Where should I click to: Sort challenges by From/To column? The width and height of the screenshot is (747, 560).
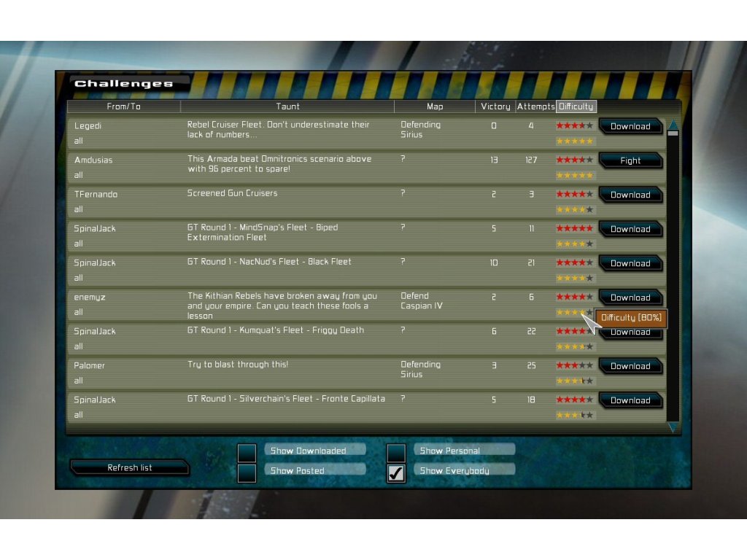(x=124, y=106)
